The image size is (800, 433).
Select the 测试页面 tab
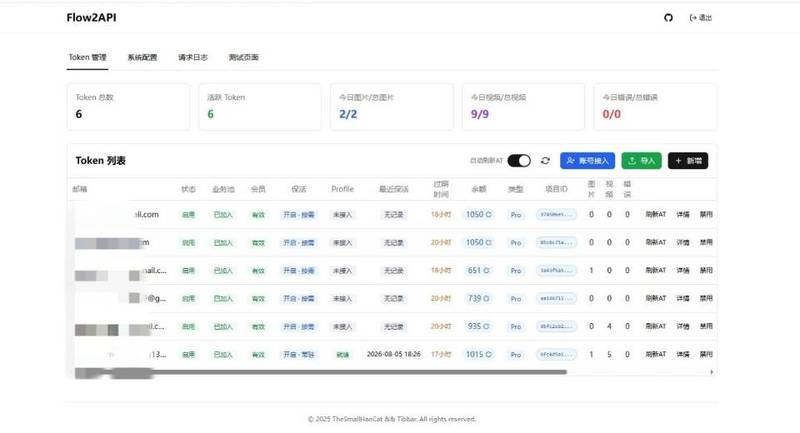pos(243,57)
